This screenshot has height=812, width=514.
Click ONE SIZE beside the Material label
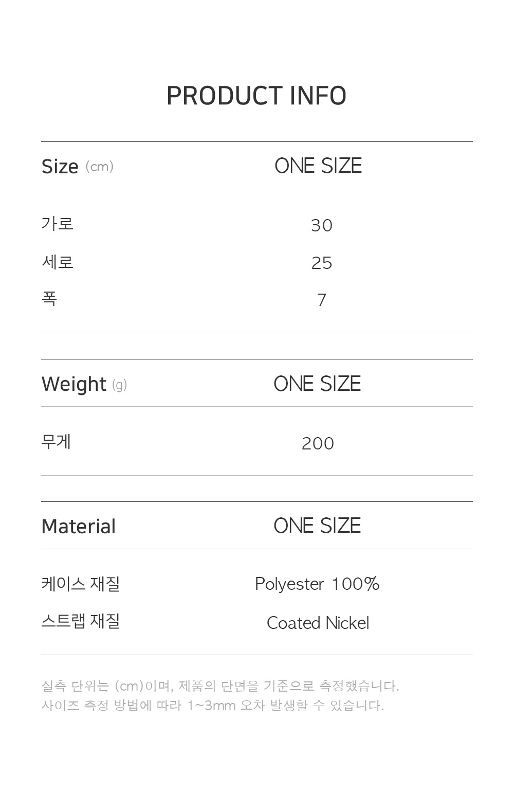click(317, 526)
